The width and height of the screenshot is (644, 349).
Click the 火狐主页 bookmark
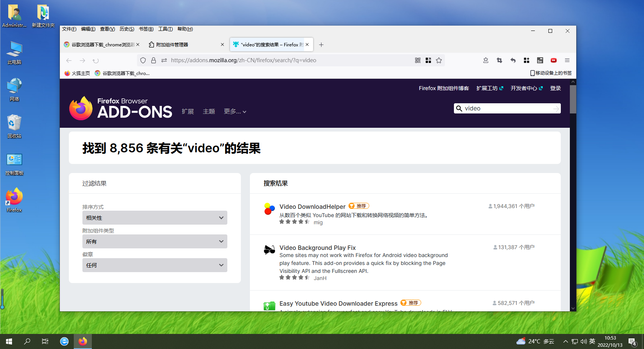tap(77, 73)
